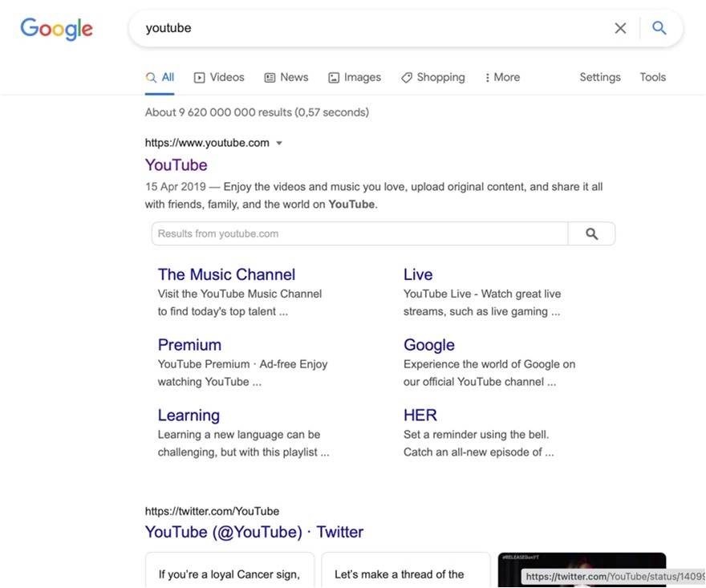This screenshot has height=588, width=706.
Task: Open the YouTube main result link
Action: click(x=176, y=165)
